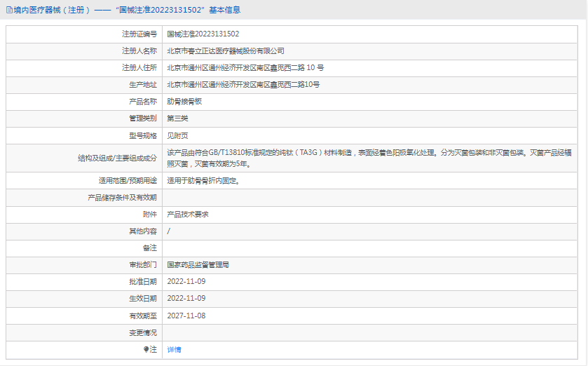This screenshot has height=366, width=588.
Task: Click the 注册人住所 address value
Action: [x=245, y=68]
